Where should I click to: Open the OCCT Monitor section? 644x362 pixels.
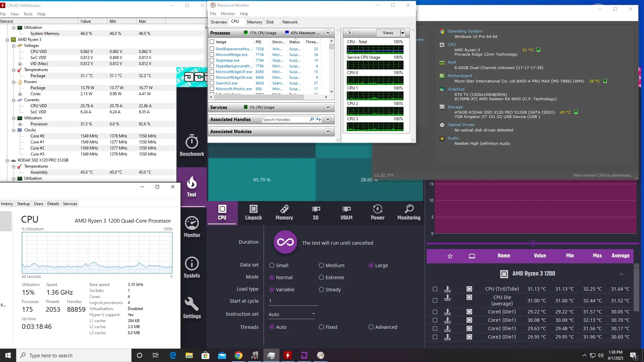[x=192, y=227]
